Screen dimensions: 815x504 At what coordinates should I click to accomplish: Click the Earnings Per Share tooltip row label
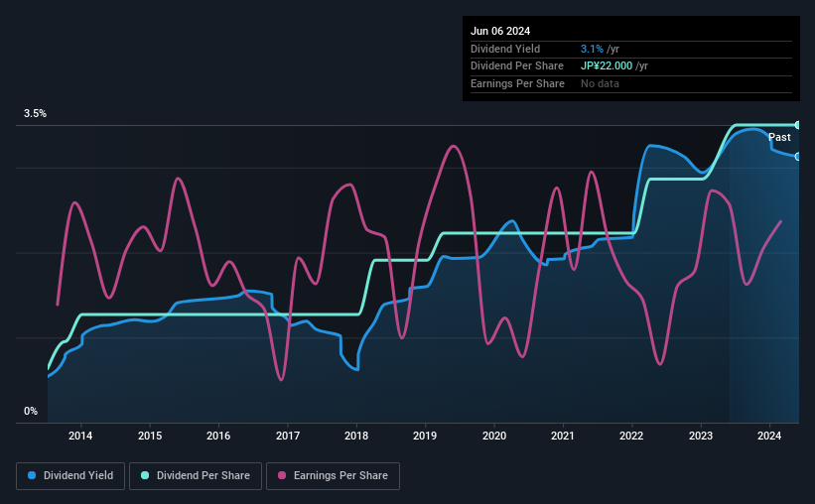(x=517, y=83)
